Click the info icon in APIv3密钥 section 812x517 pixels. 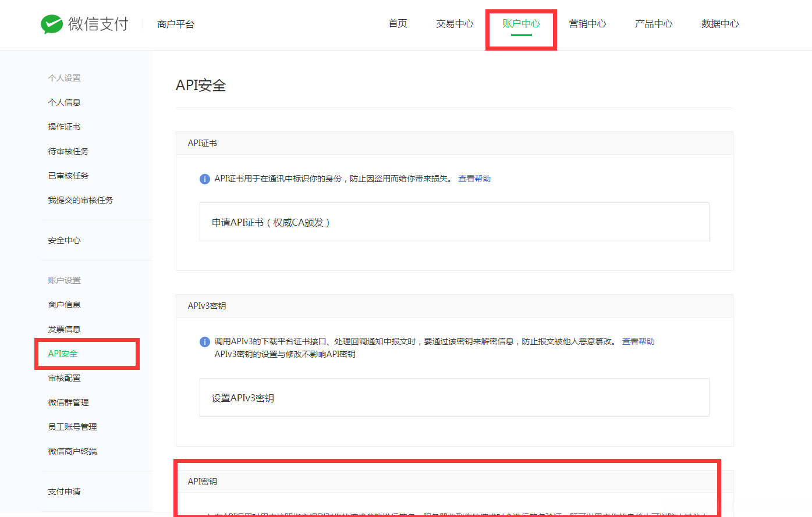click(x=204, y=342)
